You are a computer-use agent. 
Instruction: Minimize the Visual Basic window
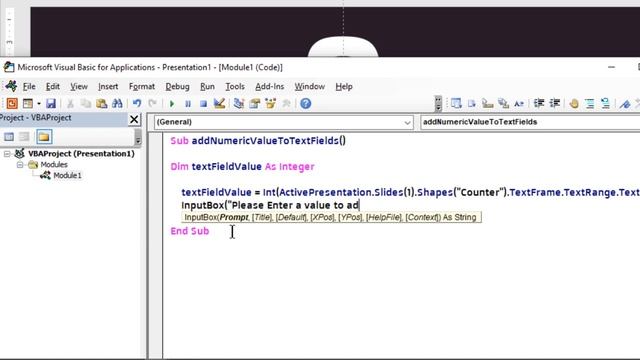(x=611, y=67)
